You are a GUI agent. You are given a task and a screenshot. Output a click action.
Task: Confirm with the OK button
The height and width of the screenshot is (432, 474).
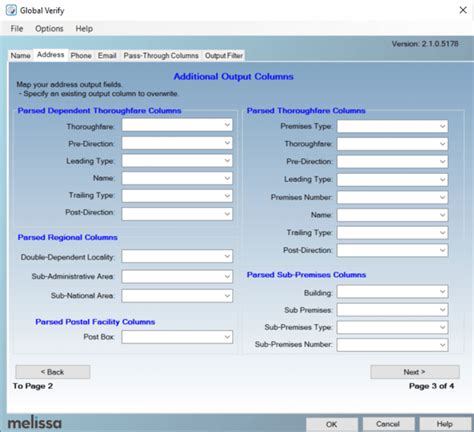click(332, 424)
